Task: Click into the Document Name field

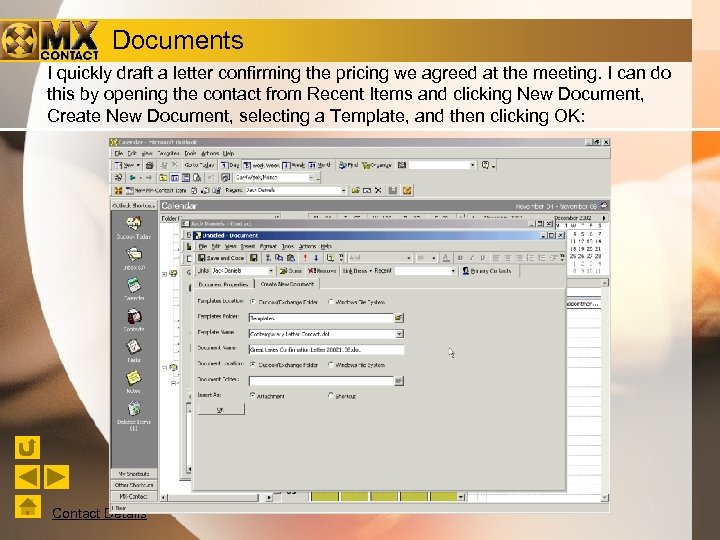Action: (326, 350)
